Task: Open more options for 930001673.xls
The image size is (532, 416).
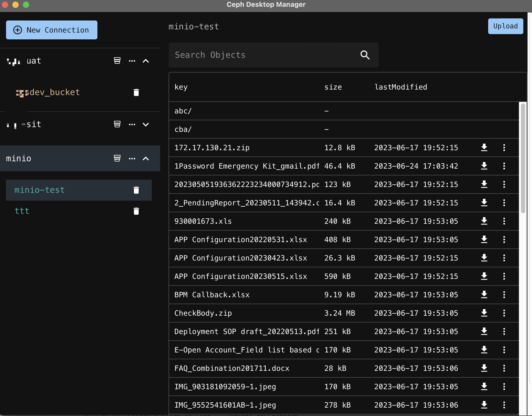Action: point(504,221)
